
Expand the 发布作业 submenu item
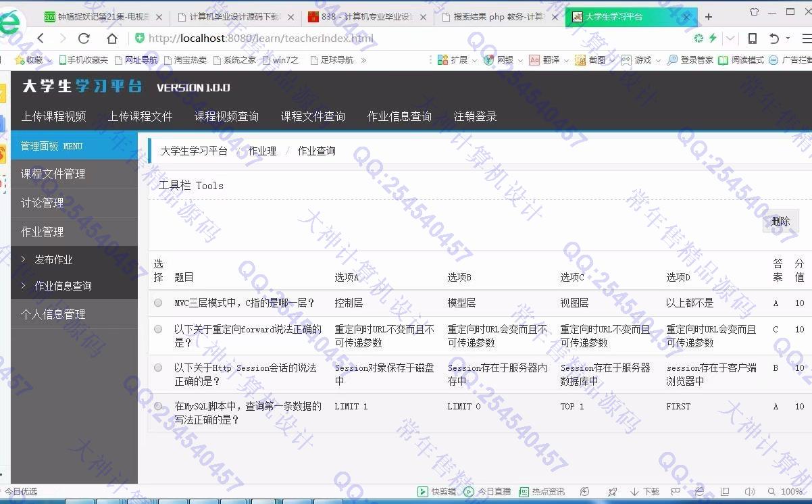click(x=53, y=259)
